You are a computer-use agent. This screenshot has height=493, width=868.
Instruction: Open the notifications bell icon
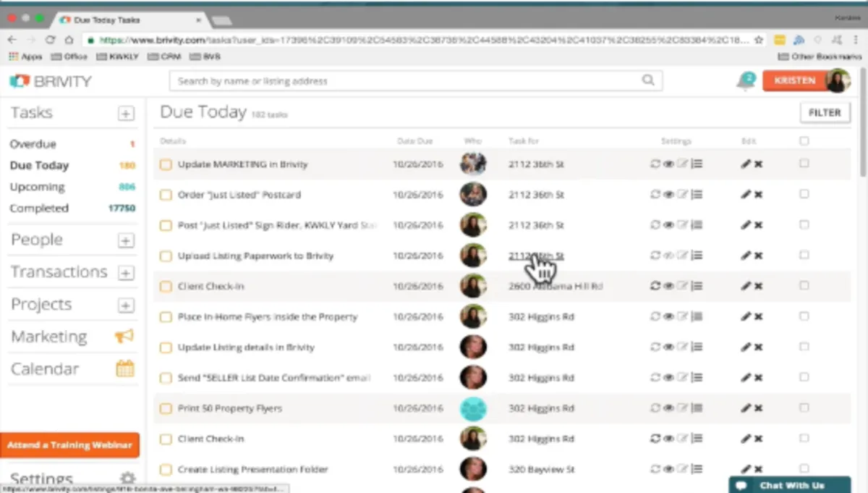[745, 81]
